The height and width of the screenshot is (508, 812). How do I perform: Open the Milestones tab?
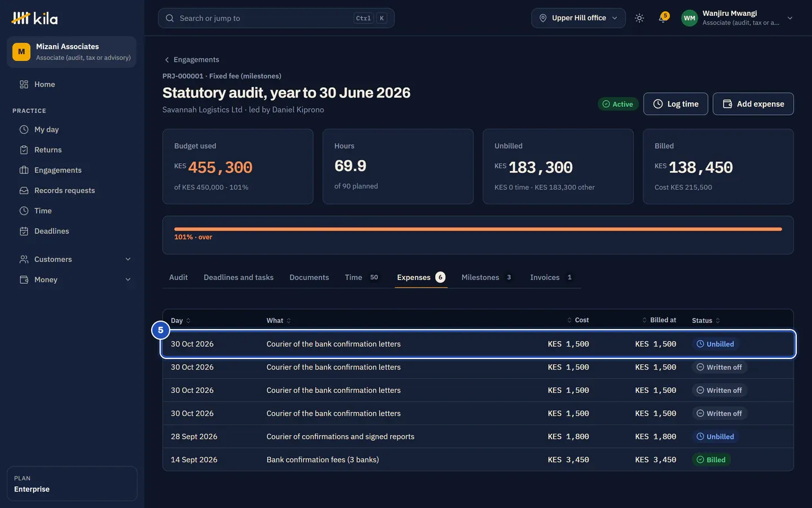(487, 277)
